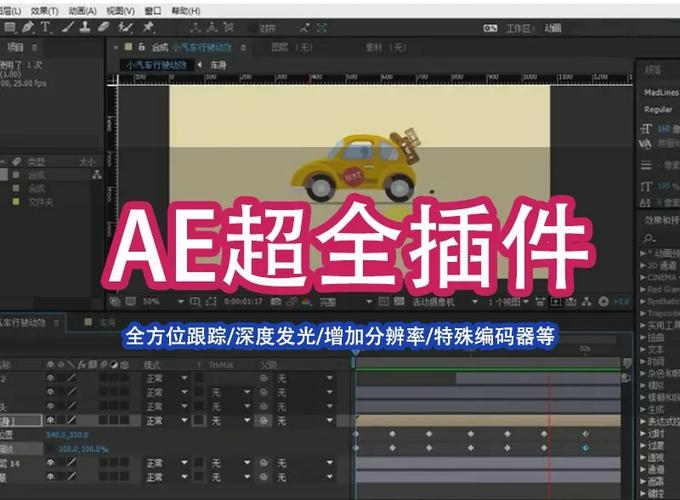This screenshot has height=500, width=680.
Task: Click the view axis mode icon
Action: point(229,28)
